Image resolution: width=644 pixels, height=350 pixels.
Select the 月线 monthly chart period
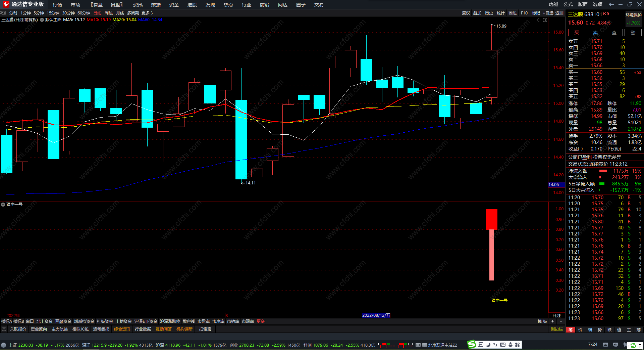[120, 13]
